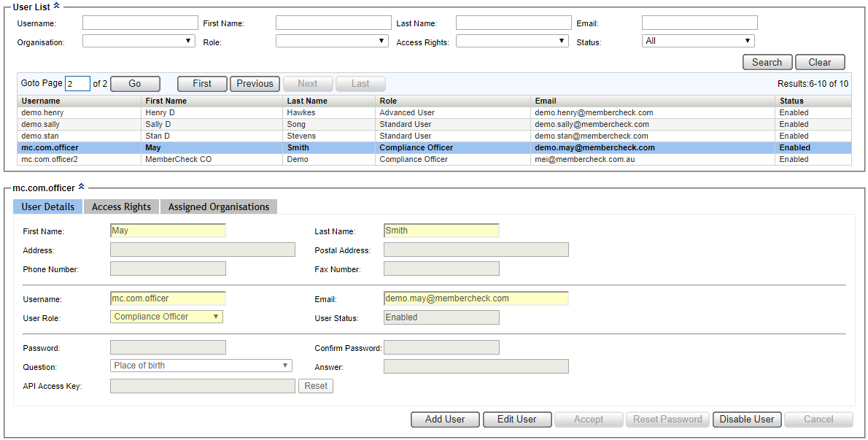Click the Phone Number field
Image resolution: width=868 pixels, height=440 pixels.
[x=168, y=269]
